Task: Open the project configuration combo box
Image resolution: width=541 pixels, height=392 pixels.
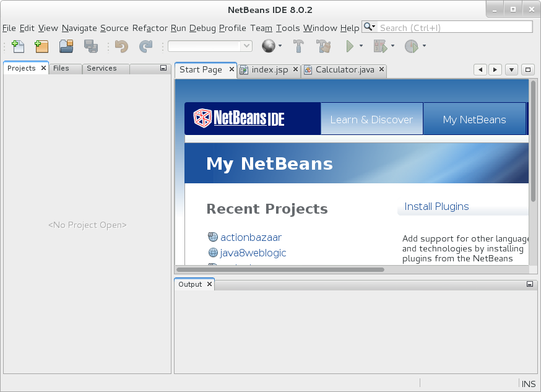Action: [x=210, y=46]
